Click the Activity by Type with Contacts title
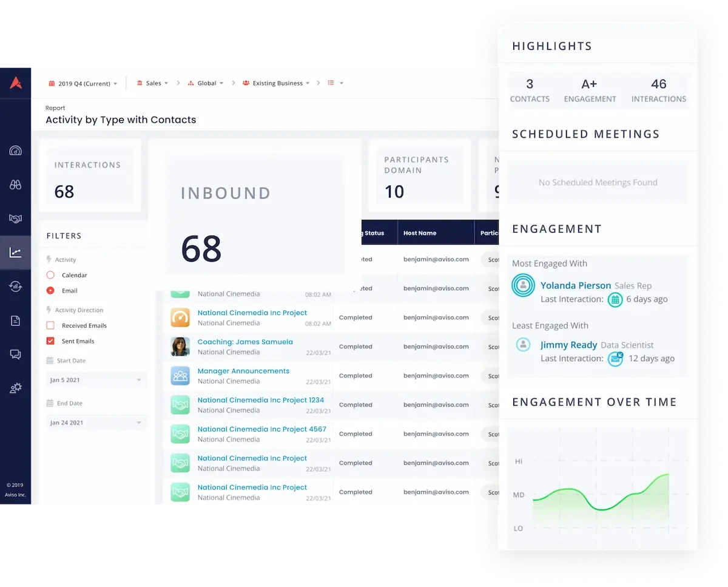Image resolution: width=728 pixels, height=587 pixels. [121, 120]
